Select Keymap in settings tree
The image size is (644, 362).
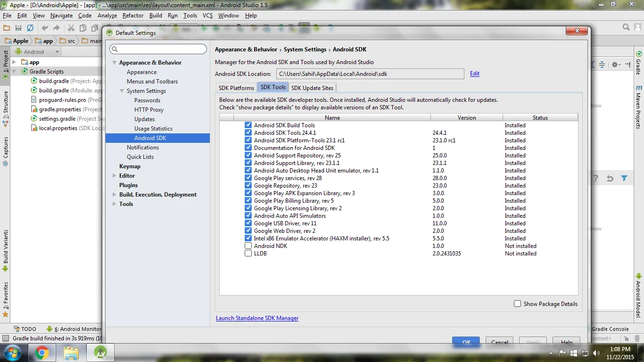tap(130, 166)
